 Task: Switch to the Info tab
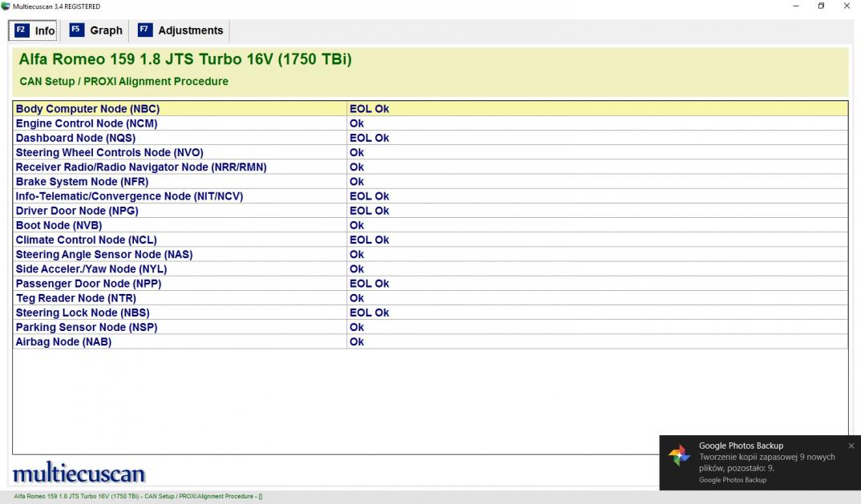click(x=34, y=30)
